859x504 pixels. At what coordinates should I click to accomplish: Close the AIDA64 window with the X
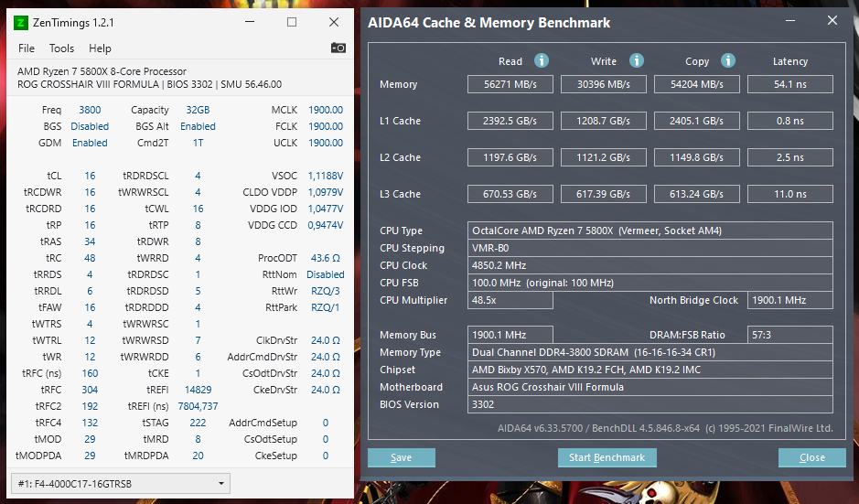pos(832,21)
